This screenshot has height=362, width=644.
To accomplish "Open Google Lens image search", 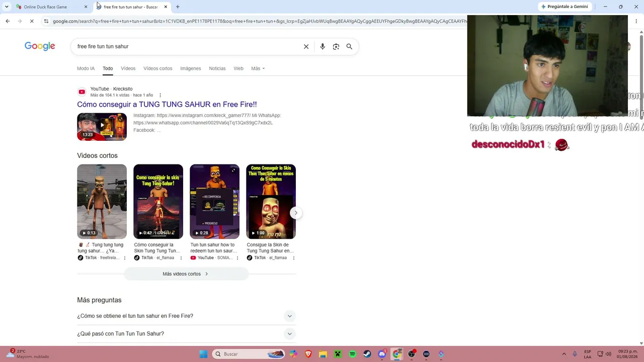I will 336,46.
